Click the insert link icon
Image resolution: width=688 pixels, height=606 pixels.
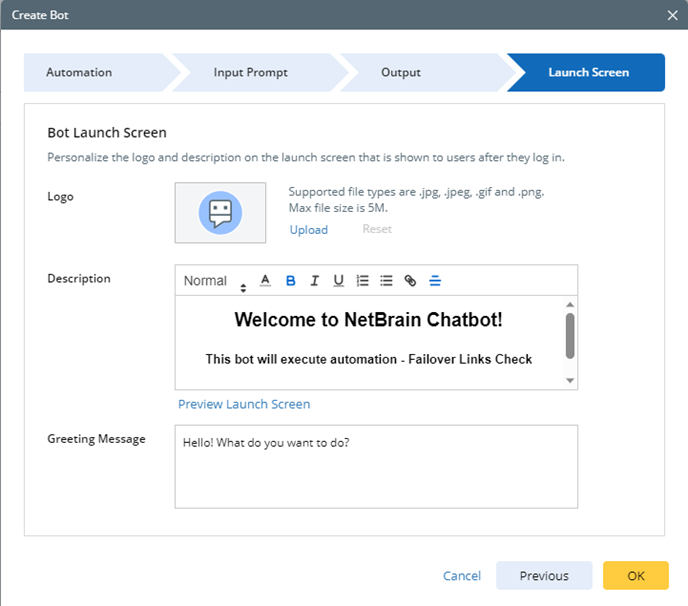pyautogui.click(x=410, y=281)
